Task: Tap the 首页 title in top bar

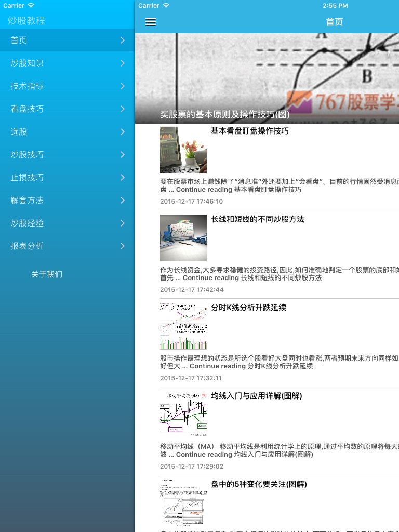Action: point(335,22)
